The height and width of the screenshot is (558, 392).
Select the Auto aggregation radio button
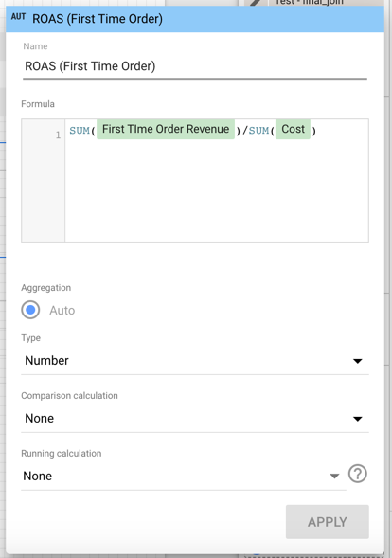tap(30, 310)
